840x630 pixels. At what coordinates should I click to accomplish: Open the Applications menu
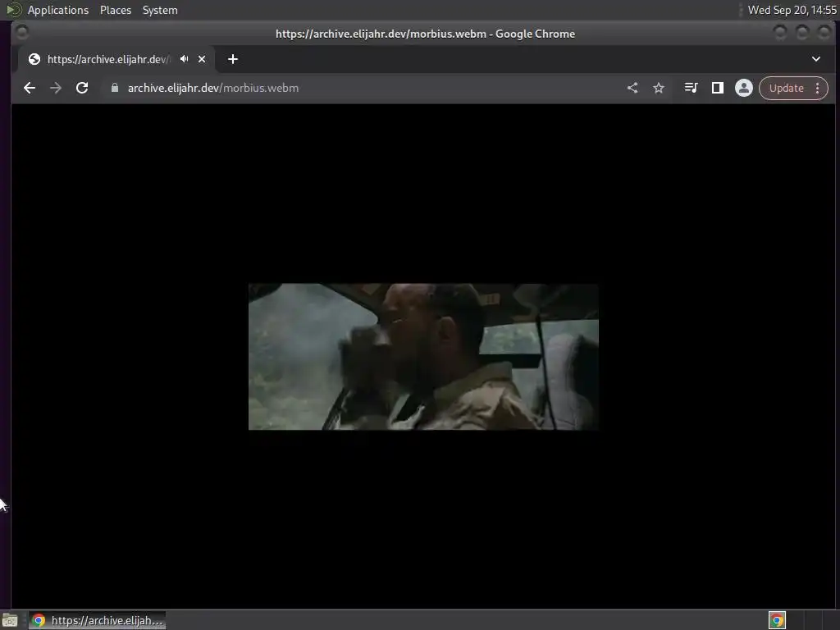click(x=58, y=10)
